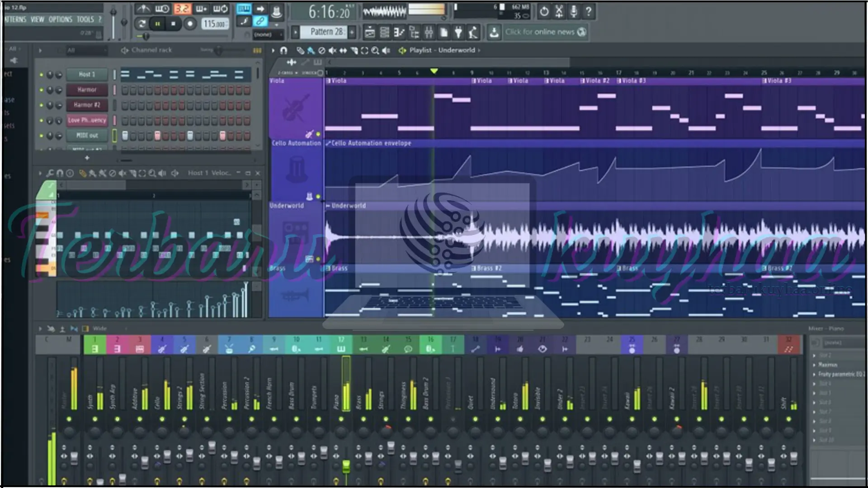Select the playlist paint brush tool
Image resolution: width=868 pixels, height=488 pixels.
tap(311, 50)
